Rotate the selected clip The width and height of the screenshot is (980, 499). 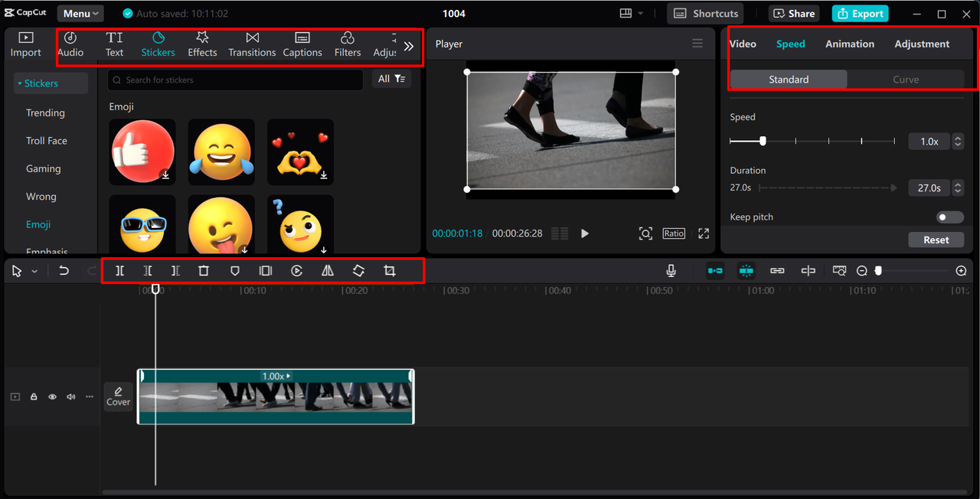358,271
